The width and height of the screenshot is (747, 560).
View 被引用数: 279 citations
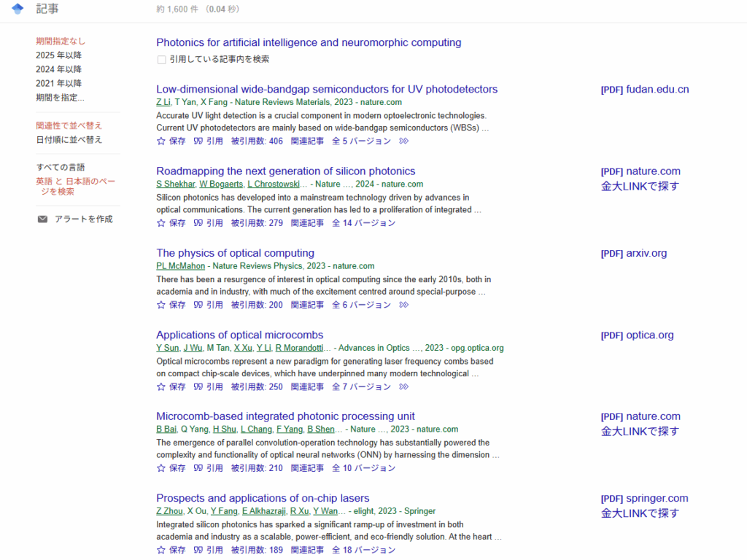pyautogui.click(x=257, y=223)
